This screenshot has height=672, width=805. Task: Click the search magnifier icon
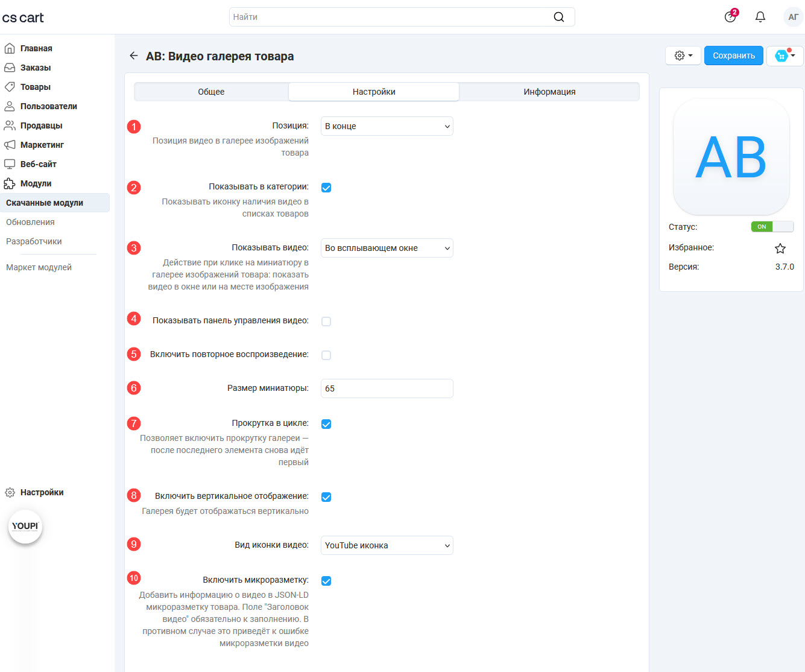click(559, 17)
